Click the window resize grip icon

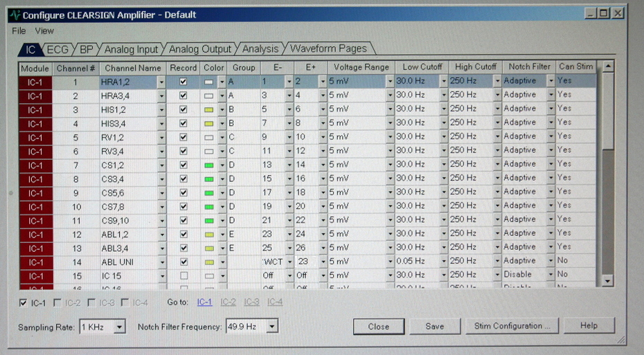(620, 339)
